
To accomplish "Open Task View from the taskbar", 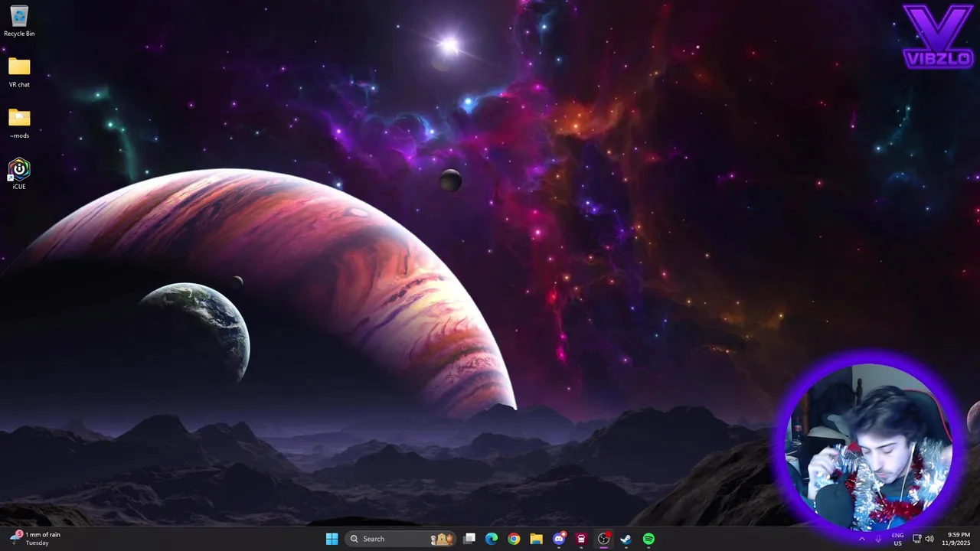I will tap(469, 539).
